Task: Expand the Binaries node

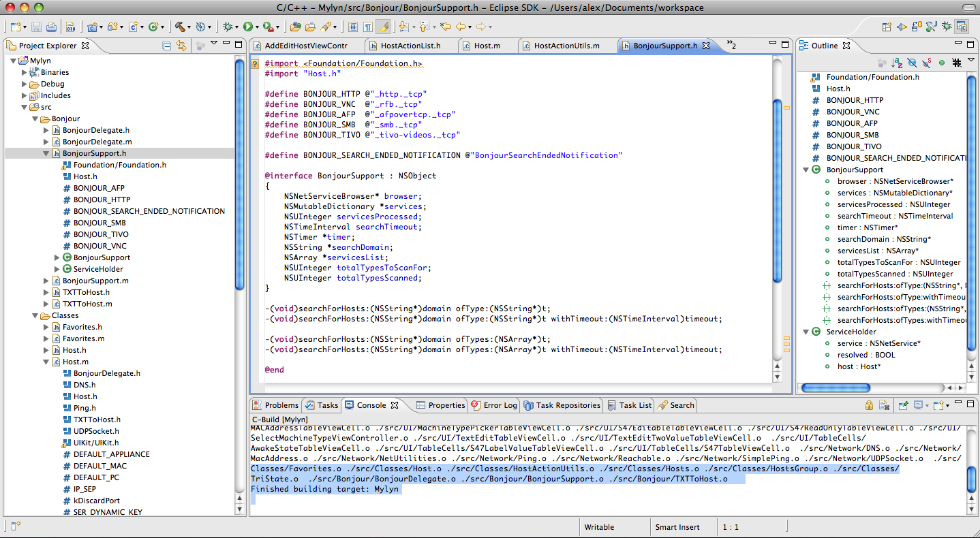Action: coord(25,72)
